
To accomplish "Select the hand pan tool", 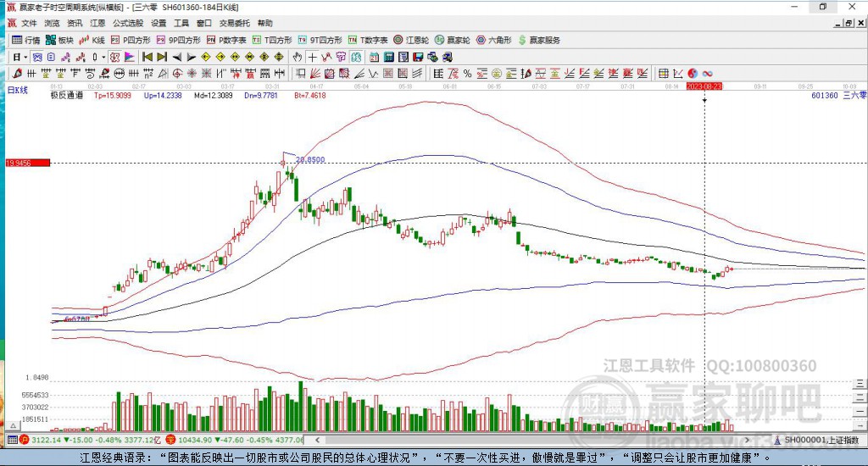I will coord(298,57).
